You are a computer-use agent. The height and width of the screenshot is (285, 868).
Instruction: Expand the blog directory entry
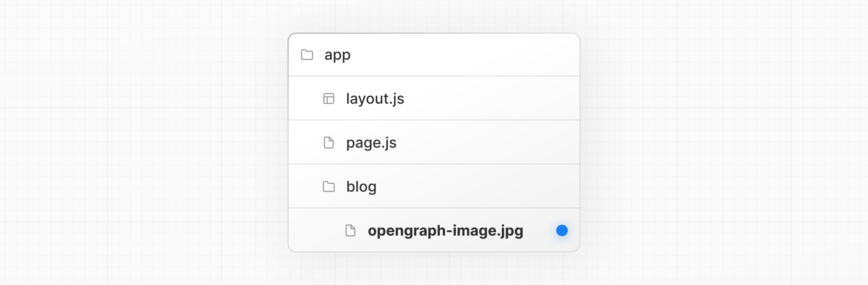(x=361, y=186)
